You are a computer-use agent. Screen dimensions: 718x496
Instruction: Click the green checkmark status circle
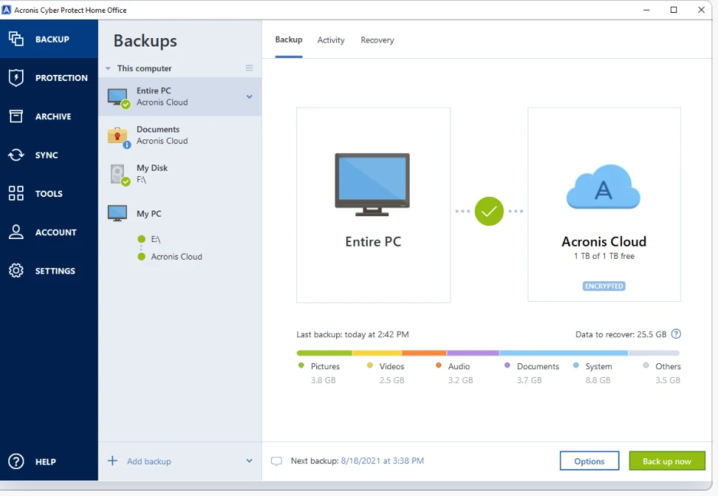pos(489,211)
